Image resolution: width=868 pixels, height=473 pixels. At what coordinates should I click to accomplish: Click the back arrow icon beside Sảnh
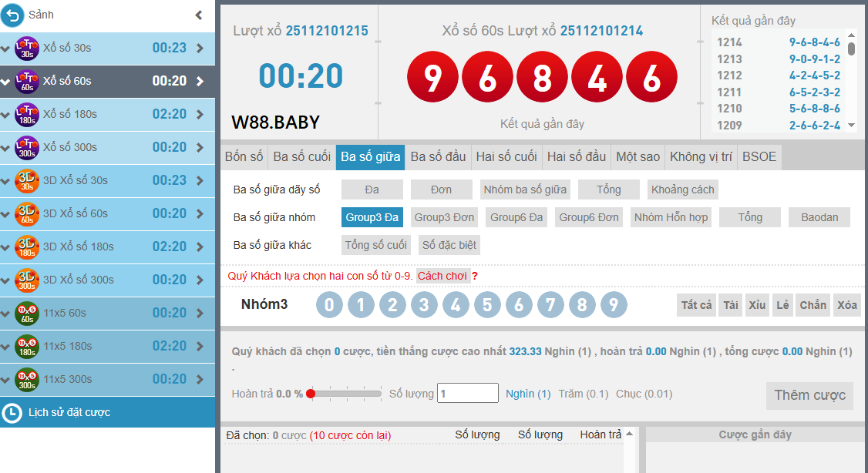pyautogui.click(x=13, y=15)
